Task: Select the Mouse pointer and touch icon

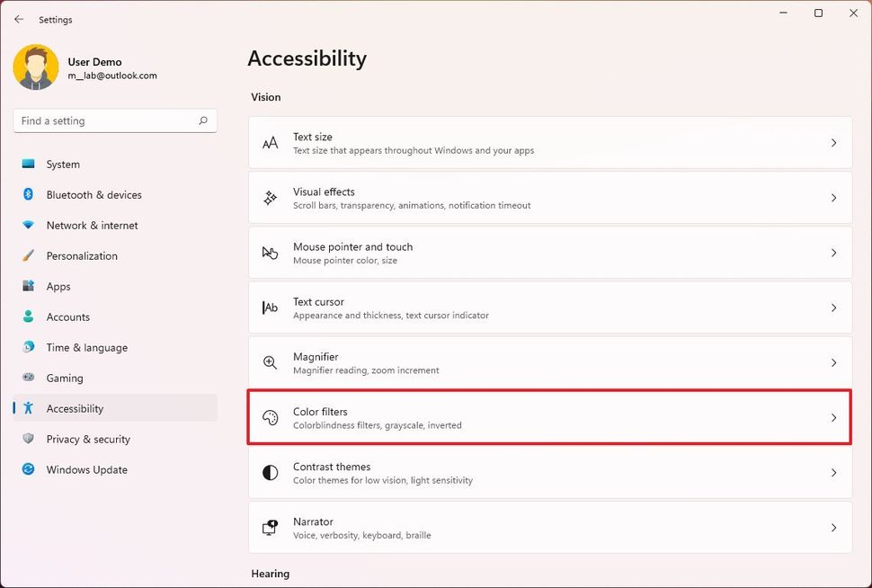Action: [269, 253]
